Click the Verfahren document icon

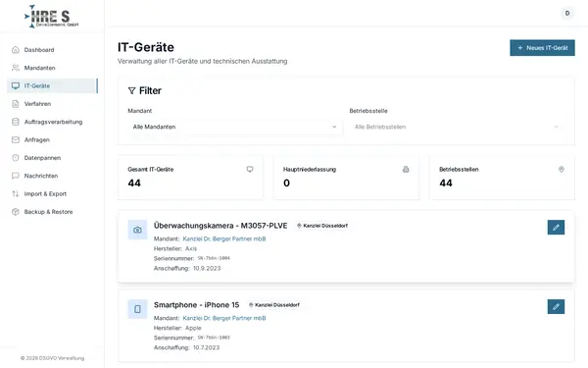16,104
